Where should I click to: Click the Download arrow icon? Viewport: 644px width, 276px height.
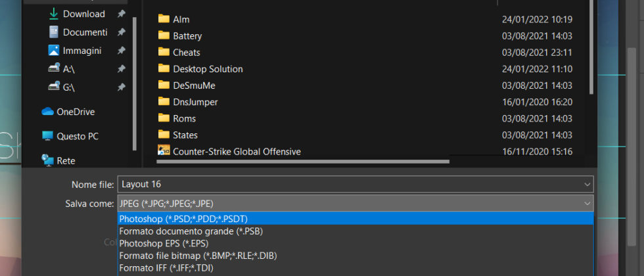pyautogui.click(x=53, y=14)
